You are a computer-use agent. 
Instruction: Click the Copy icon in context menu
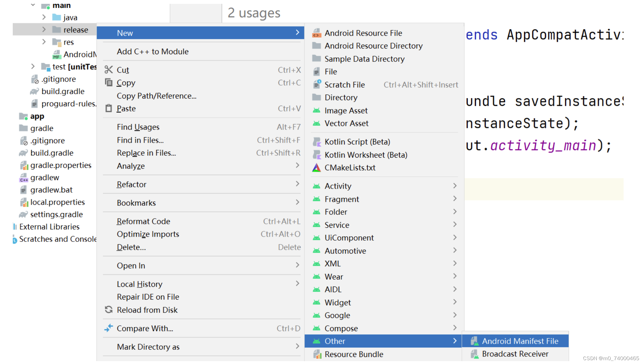(108, 83)
